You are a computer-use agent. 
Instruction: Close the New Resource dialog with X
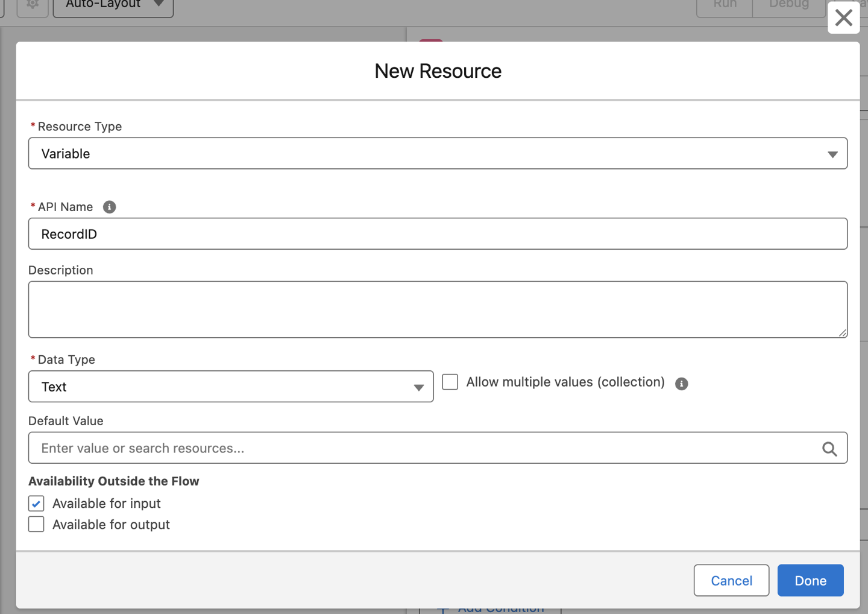(x=843, y=17)
